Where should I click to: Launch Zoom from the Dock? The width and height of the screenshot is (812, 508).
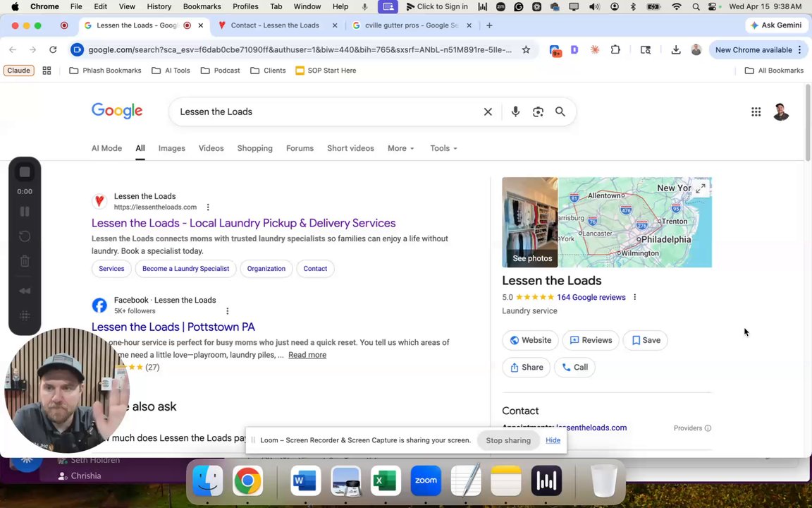426,480
